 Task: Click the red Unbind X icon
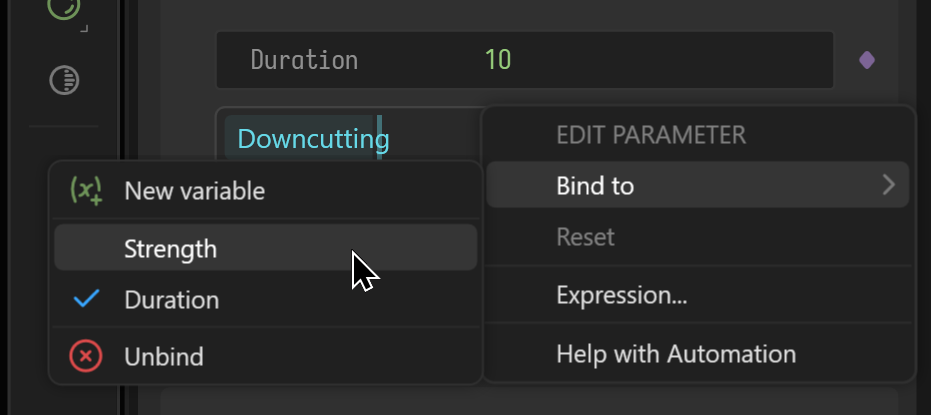(x=86, y=356)
